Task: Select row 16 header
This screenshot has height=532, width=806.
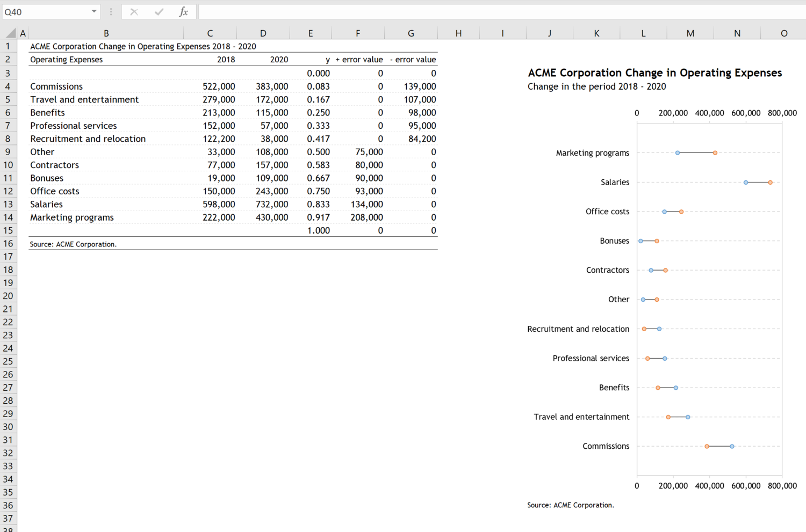Action: point(8,243)
